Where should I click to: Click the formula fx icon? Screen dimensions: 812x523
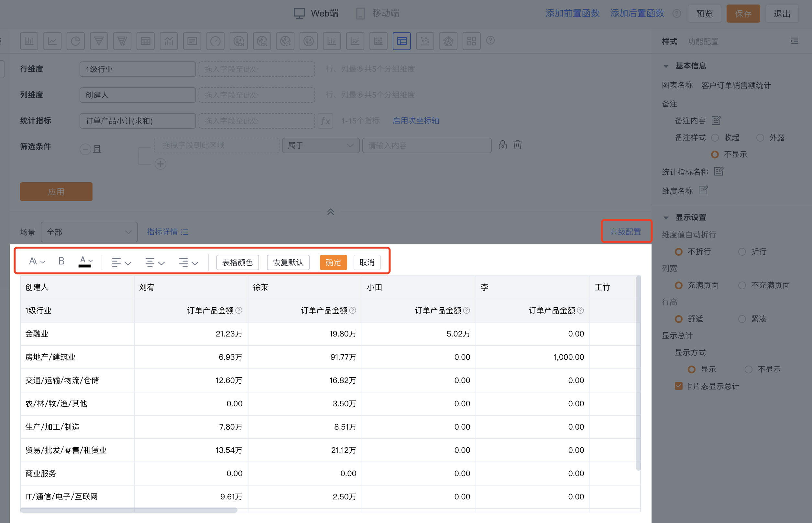tap(325, 121)
